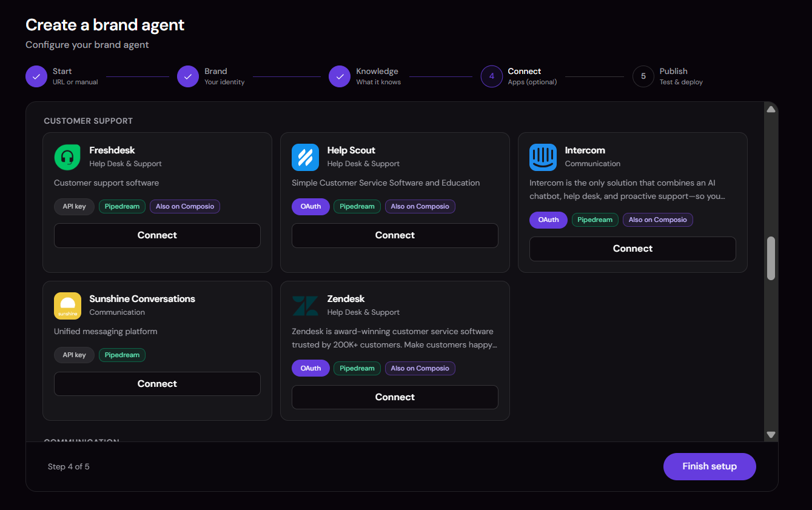Connect the Help Scout app

pyautogui.click(x=395, y=235)
